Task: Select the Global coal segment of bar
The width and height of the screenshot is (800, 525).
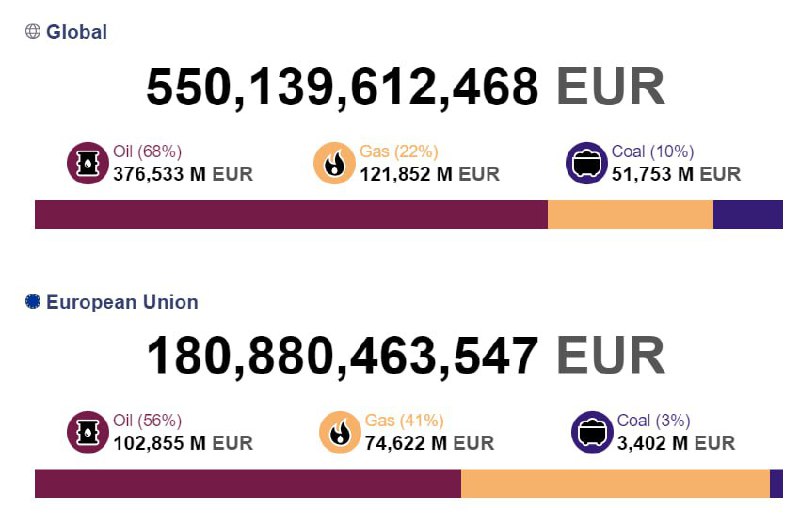Action: click(747, 214)
